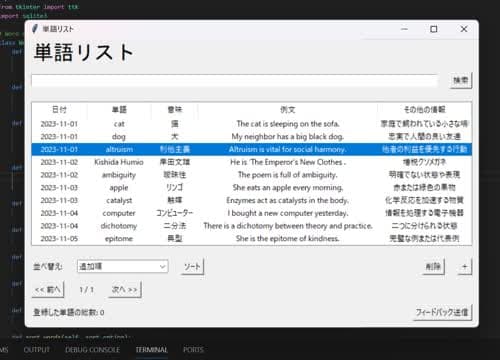
Task: Click the + add word button
Action: (465, 266)
